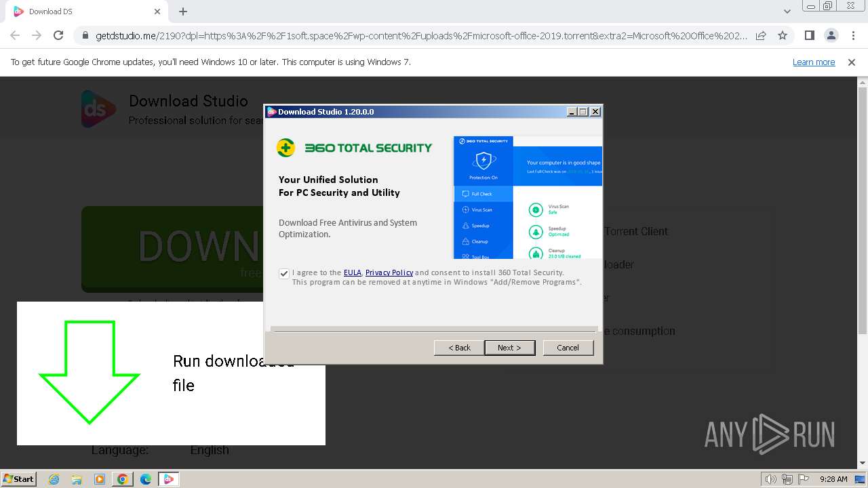Go back with the Back button
This screenshot has width=868, height=488.
[x=459, y=348]
